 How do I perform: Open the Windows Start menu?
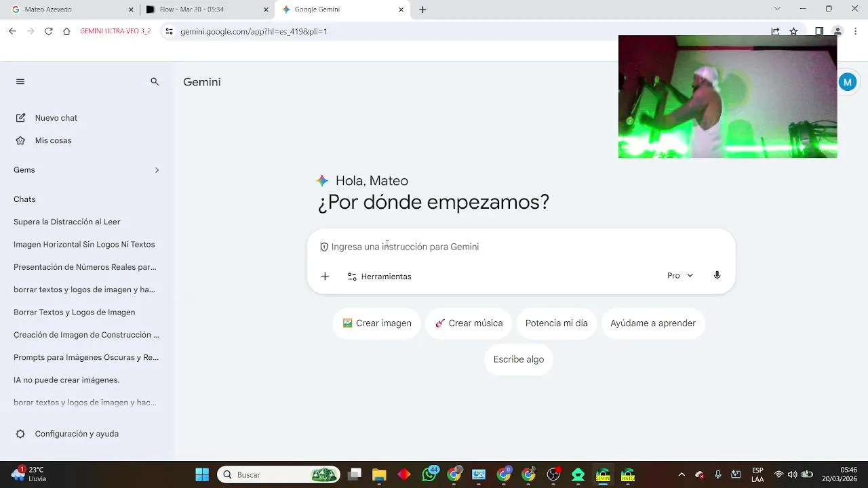[202, 474]
